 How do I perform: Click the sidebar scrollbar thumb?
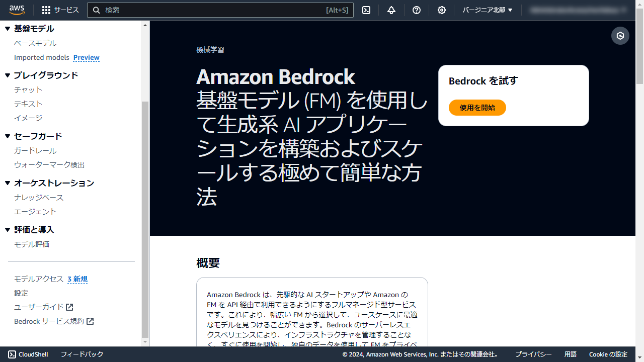[145, 219]
